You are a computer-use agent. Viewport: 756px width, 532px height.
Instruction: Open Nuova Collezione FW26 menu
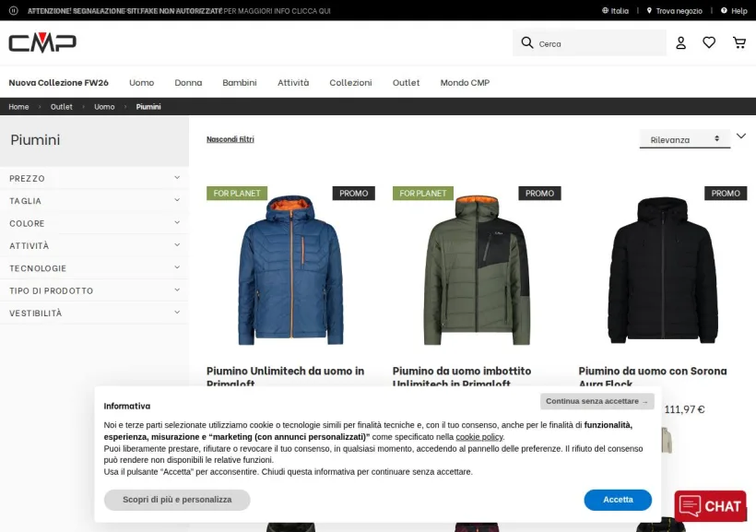(58, 82)
